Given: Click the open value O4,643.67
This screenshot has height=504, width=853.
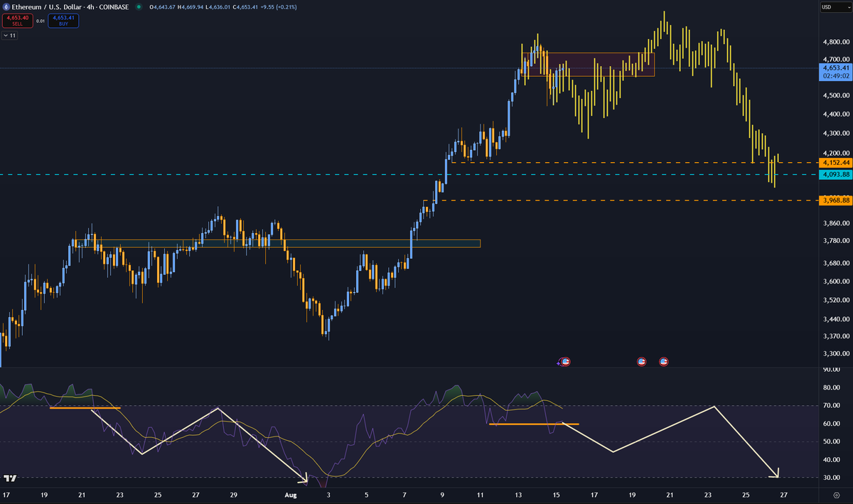Looking at the screenshot, I should click(x=163, y=7).
